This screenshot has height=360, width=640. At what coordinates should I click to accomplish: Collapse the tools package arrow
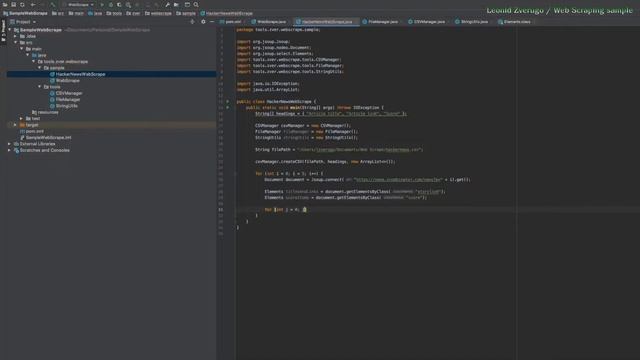[x=40, y=87]
